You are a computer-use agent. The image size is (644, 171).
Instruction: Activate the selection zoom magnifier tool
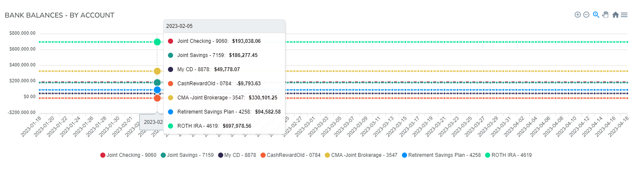596,15
